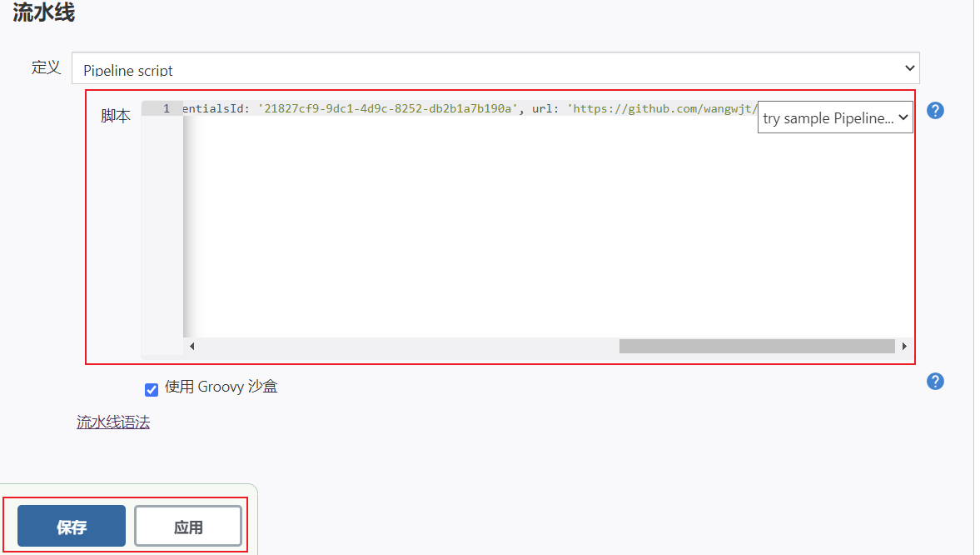Click the 应用 button
Image resolution: width=980 pixels, height=555 pixels.
188,526
